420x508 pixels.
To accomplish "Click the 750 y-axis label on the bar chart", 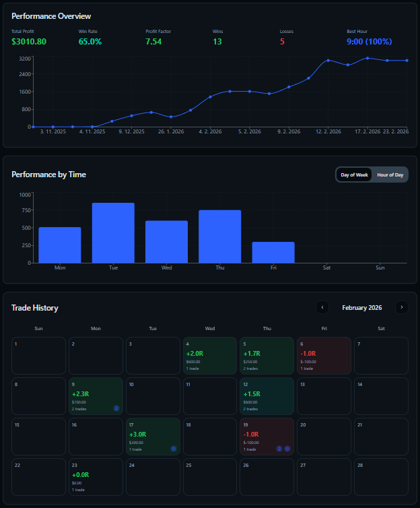I will click(x=26, y=210).
